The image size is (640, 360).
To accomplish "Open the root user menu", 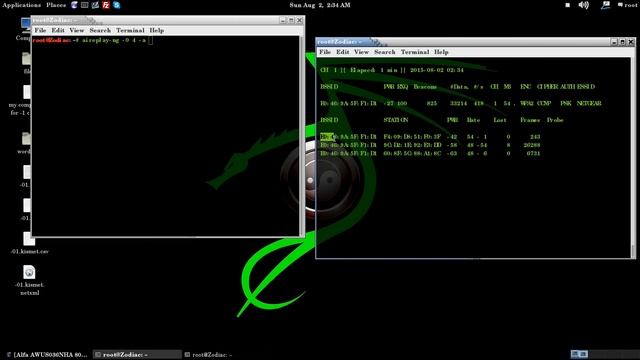I will click(x=627, y=5).
